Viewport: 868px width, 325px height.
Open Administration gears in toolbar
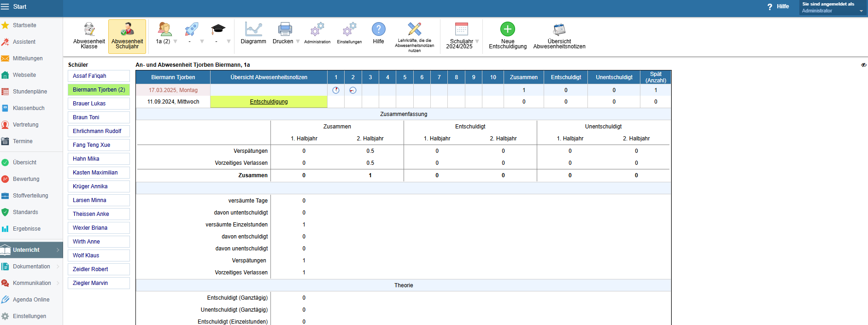click(317, 30)
